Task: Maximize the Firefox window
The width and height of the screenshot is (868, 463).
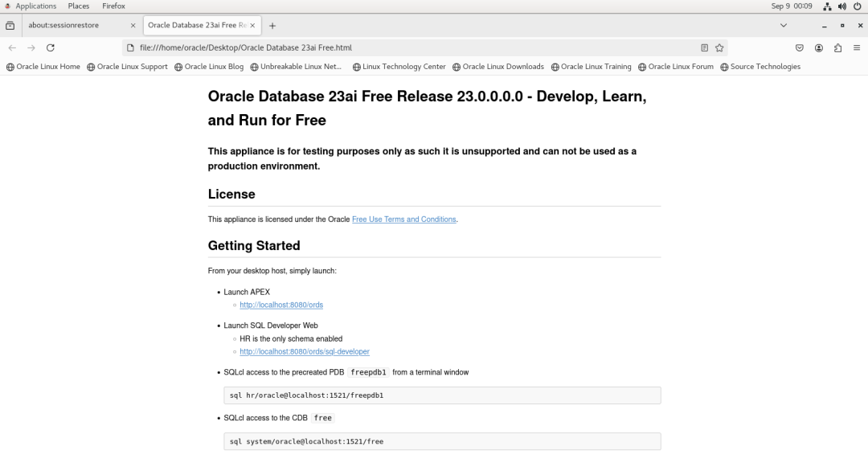Action: click(x=842, y=26)
